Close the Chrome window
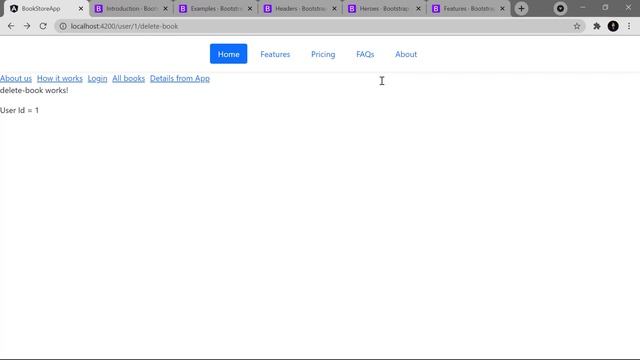Image resolution: width=640 pixels, height=360 pixels. coord(628,7)
